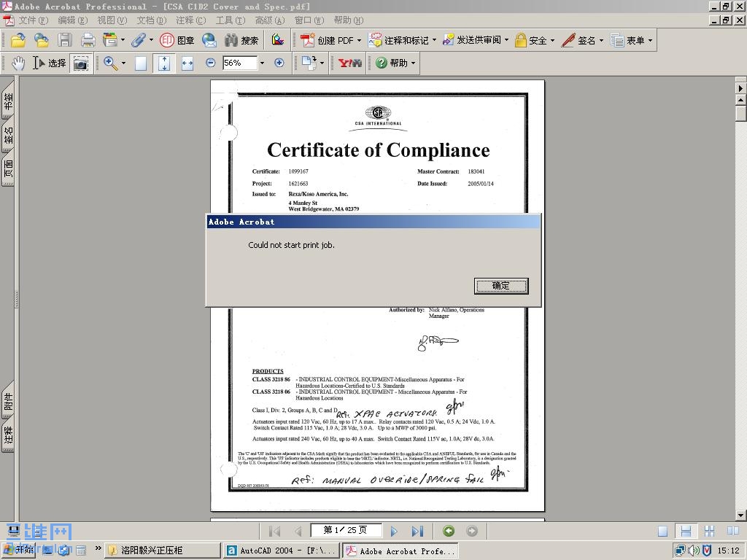Open the 高级 menu
Viewport: 747px width, 560px height.
(270, 20)
